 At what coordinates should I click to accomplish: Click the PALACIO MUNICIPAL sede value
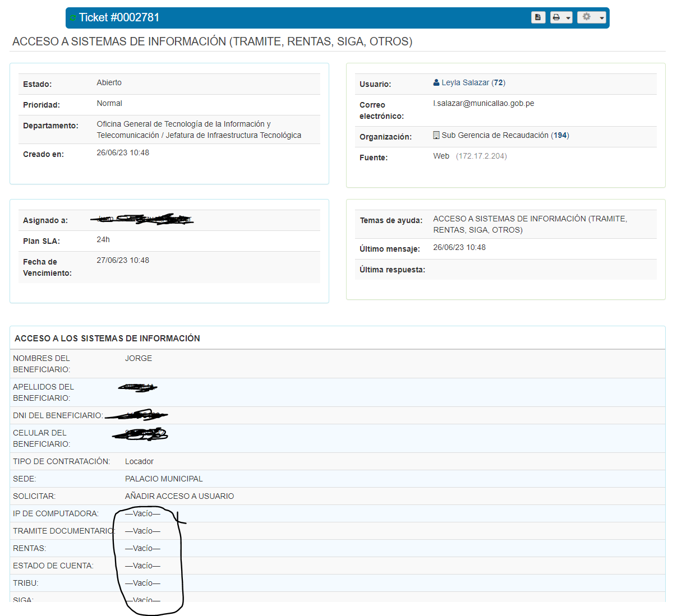[x=164, y=479]
